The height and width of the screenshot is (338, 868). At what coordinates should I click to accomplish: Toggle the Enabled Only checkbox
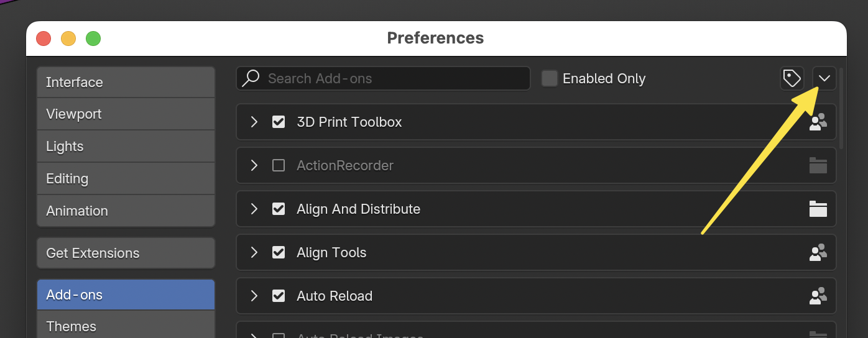click(x=549, y=78)
